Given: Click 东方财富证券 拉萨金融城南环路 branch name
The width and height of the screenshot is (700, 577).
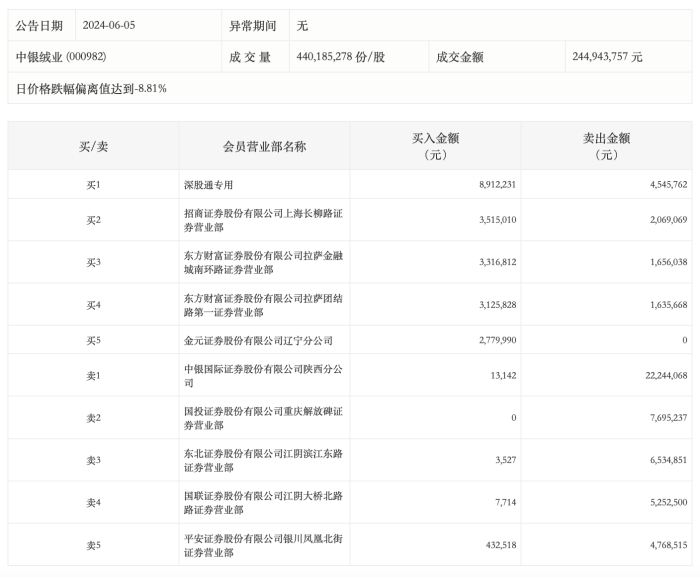Looking at the screenshot, I should [263, 263].
